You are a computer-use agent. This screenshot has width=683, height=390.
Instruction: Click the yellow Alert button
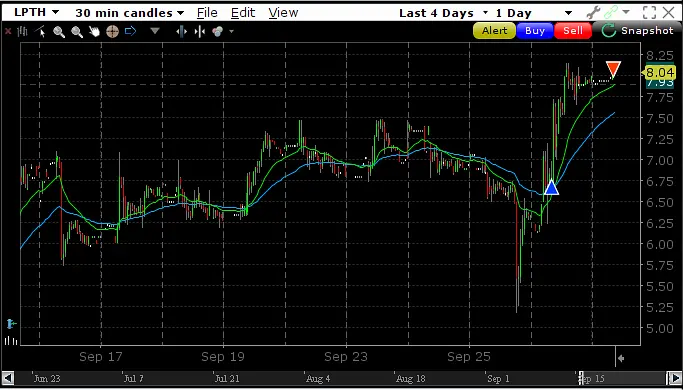click(494, 31)
